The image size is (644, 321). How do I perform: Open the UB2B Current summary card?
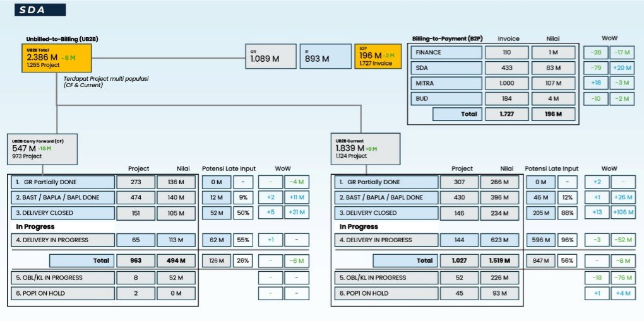(365, 149)
